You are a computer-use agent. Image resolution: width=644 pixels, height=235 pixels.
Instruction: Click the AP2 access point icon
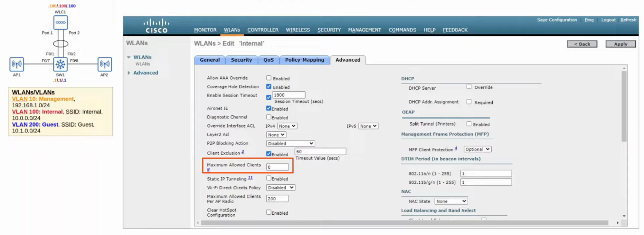pyautogui.click(x=105, y=64)
